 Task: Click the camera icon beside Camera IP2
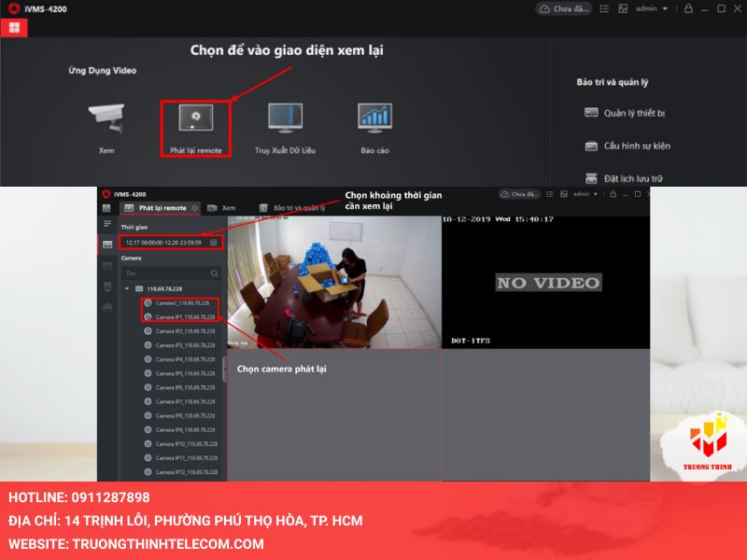click(x=148, y=331)
